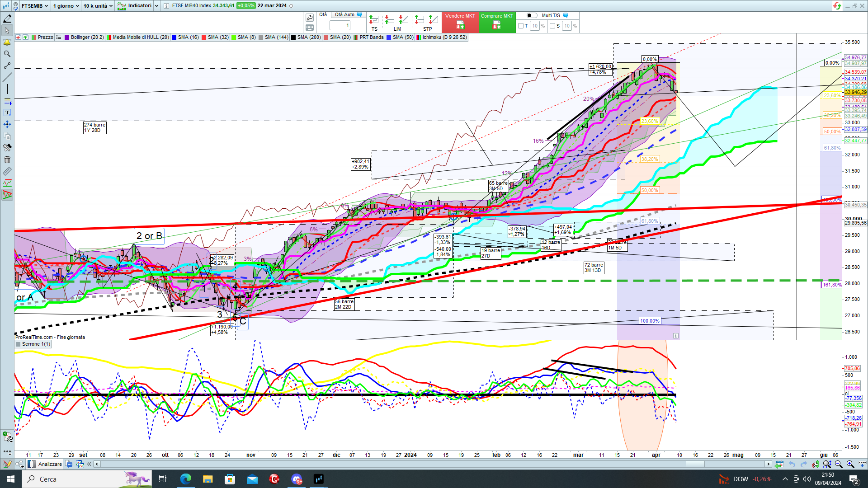
Task: Click the SMA (32) red color swatch
Action: (x=204, y=38)
